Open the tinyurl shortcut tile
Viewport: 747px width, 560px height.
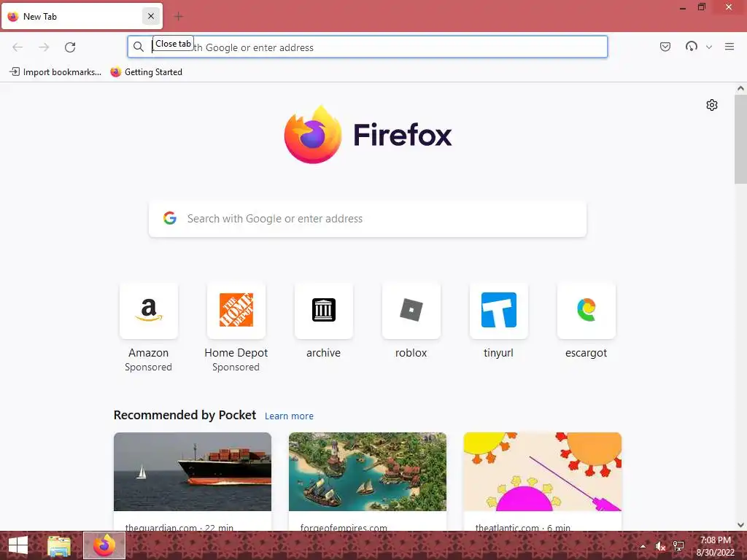pos(499,310)
